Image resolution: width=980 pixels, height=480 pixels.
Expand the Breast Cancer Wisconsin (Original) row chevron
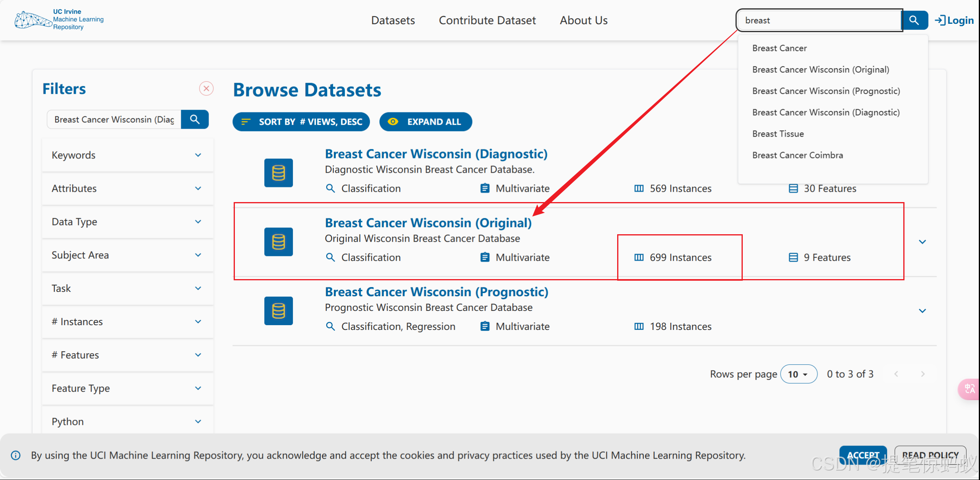[922, 242]
